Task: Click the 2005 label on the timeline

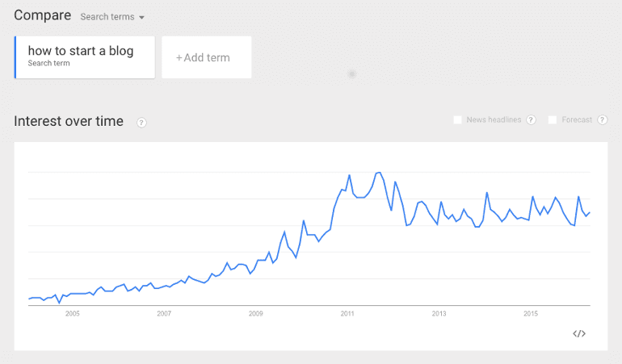Action: [x=73, y=313]
